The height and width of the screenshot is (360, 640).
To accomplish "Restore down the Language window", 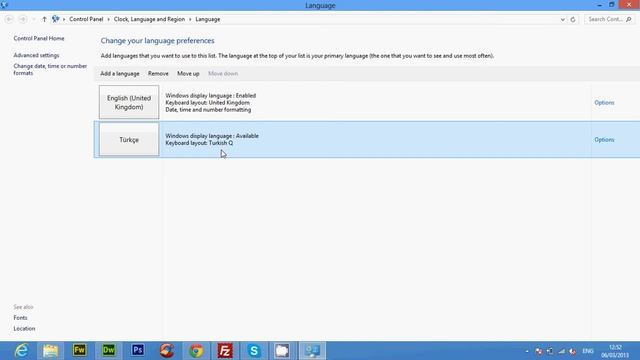I will point(611,5).
